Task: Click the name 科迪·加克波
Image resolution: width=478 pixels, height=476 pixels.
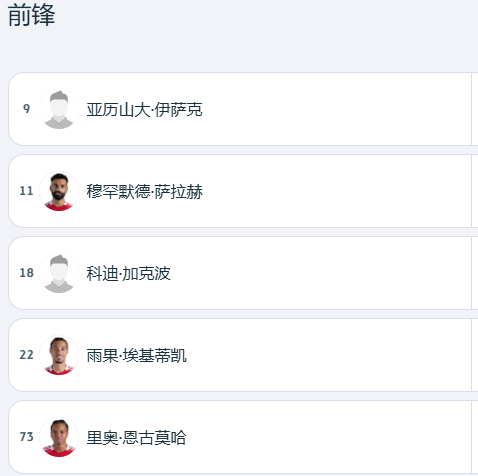Action: tap(129, 274)
